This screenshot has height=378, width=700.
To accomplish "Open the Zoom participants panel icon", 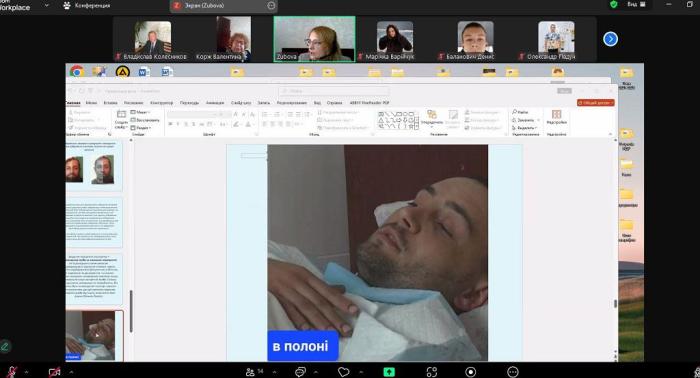I will click(x=250, y=371).
